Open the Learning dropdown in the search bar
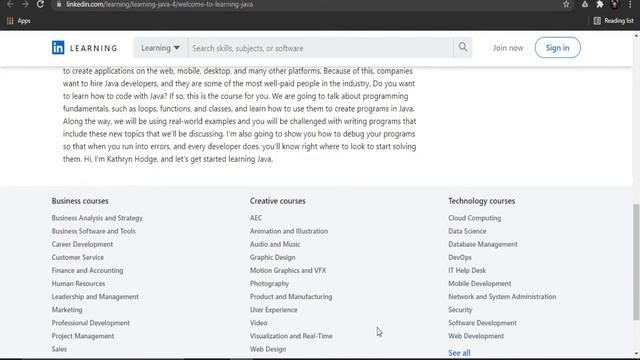Viewport: 640px width, 360px height. 160,48
